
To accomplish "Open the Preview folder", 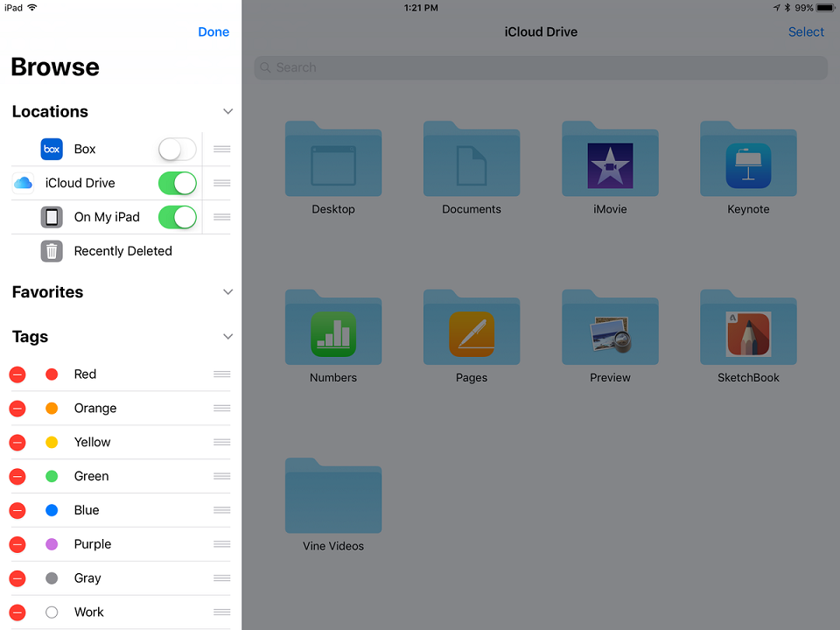I will (x=610, y=327).
